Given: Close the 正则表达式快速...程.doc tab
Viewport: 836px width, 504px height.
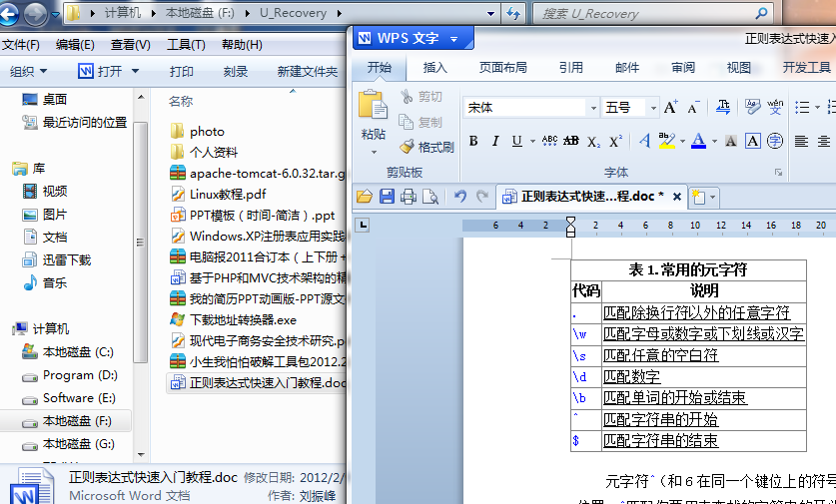Looking at the screenshot, I should coord(677,196).
